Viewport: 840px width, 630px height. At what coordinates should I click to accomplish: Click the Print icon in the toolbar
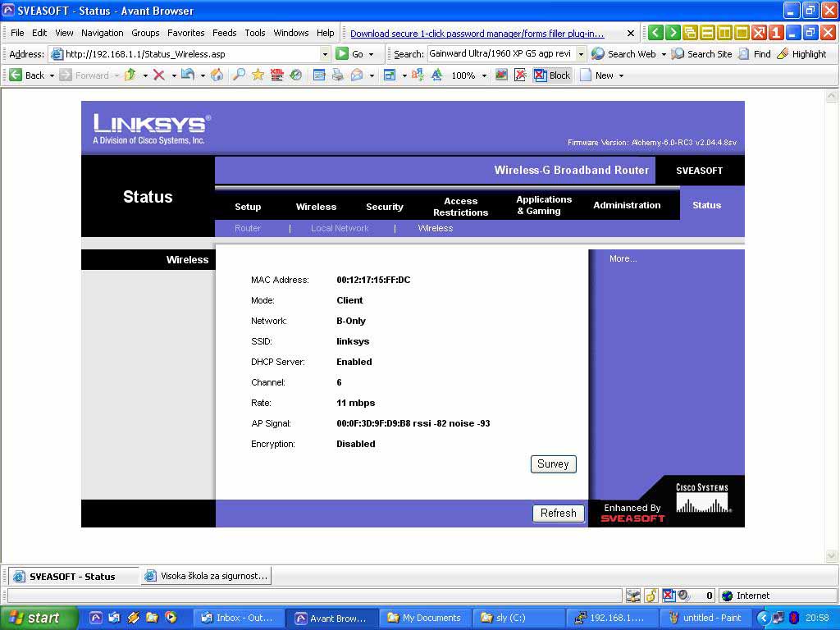tap(337, 75)
